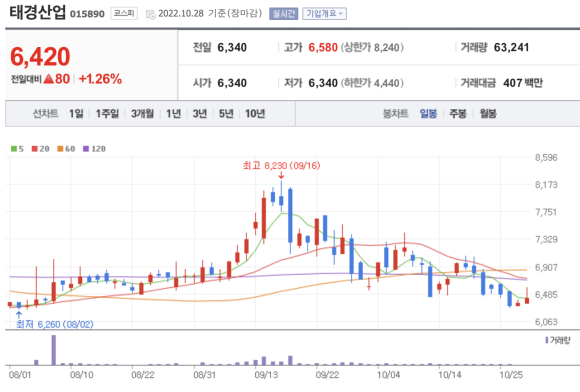
Task: Click the 상한가 8,240 upper limit text
Action: pyautogui.click(x=372, y=47)
